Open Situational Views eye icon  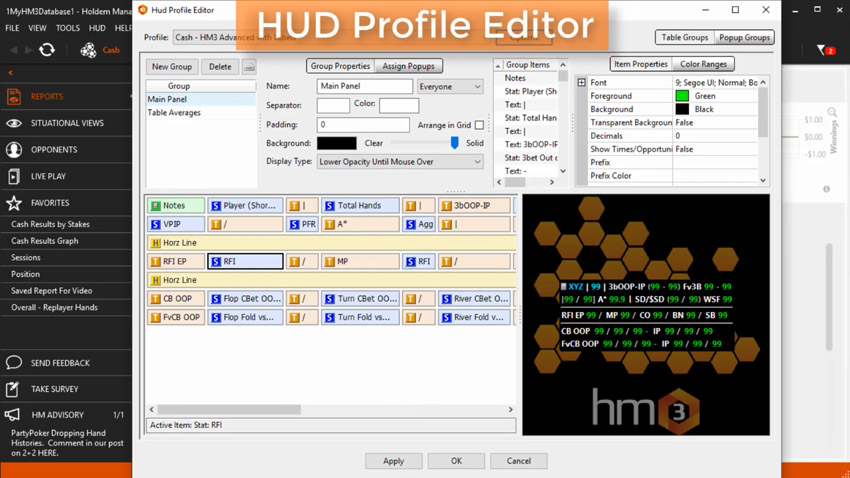point(14,123)
